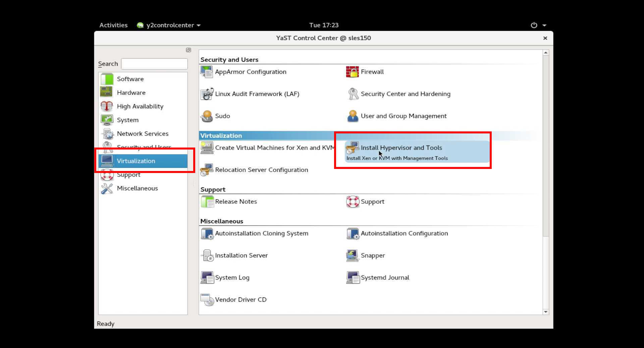
Task: Launch the Vendor Driver CD icon
Action: [x=207, y=300]
